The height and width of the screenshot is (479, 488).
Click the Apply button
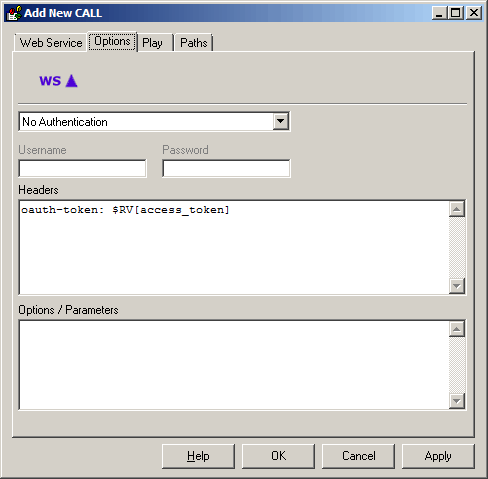(x=438, y=456)
